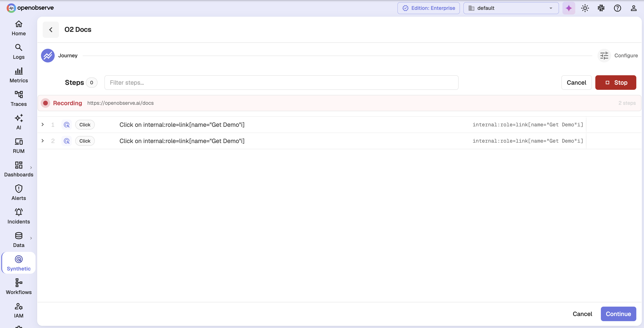Image resolution: width=644 pixels, height=328 pixels.
Task: Open Incidents page
Action: 19,217
